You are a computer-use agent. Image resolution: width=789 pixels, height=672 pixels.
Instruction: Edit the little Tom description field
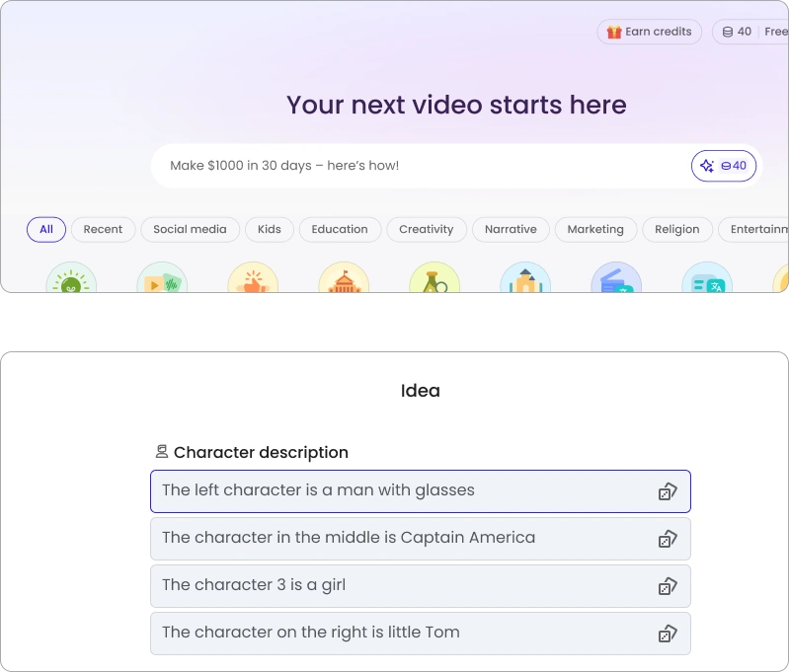pyautogui.click(x=420, y=634)
